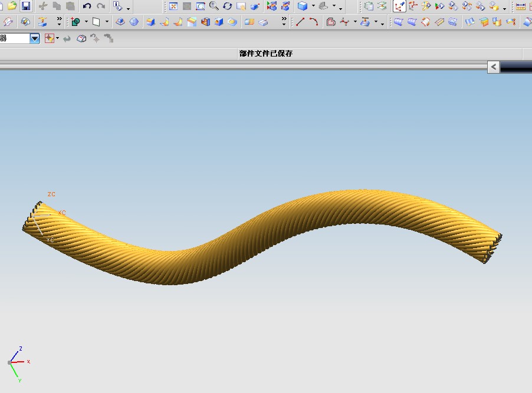Collapse the panel with the < arrow
The height and width of the screenshot is (393, 532).
click(x=494, y=67)
